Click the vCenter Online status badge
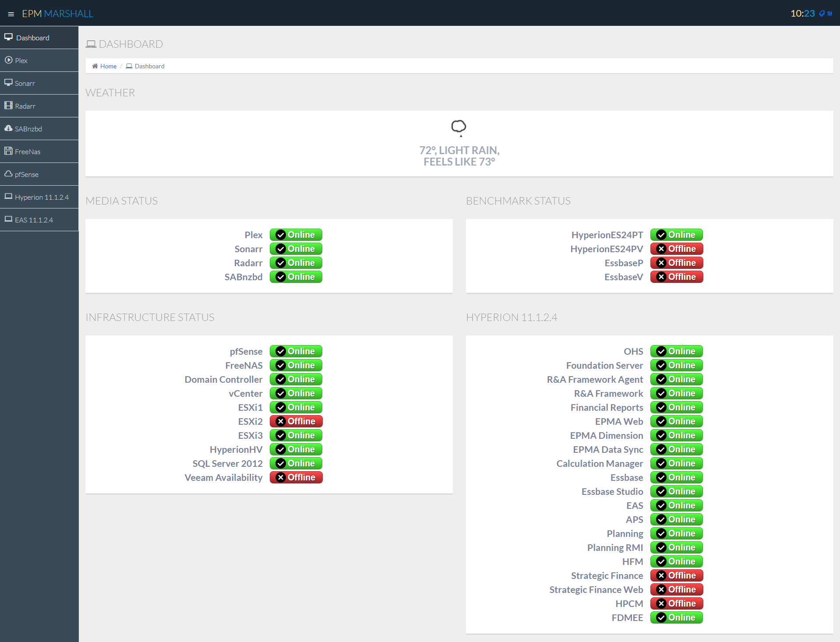The height and width of the screenshot is (642, 840). (x=296, y=393)
